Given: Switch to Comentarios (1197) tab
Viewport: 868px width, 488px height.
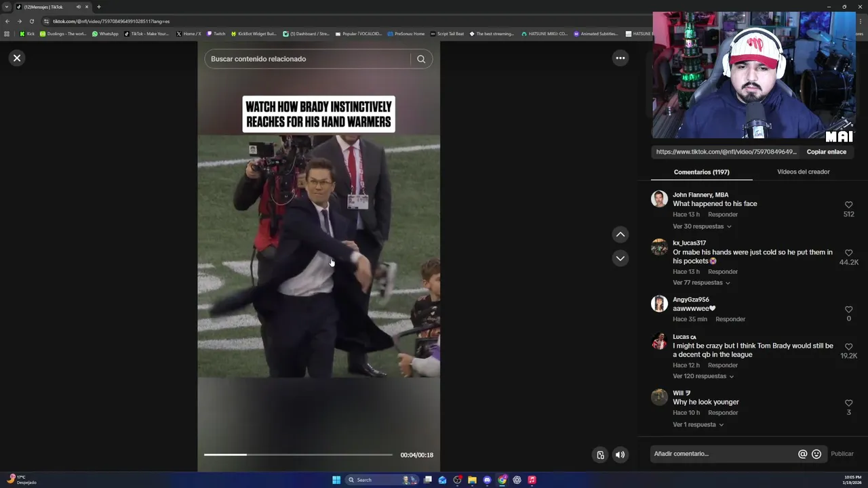Looking at the screenshot, I should [701, 172].
